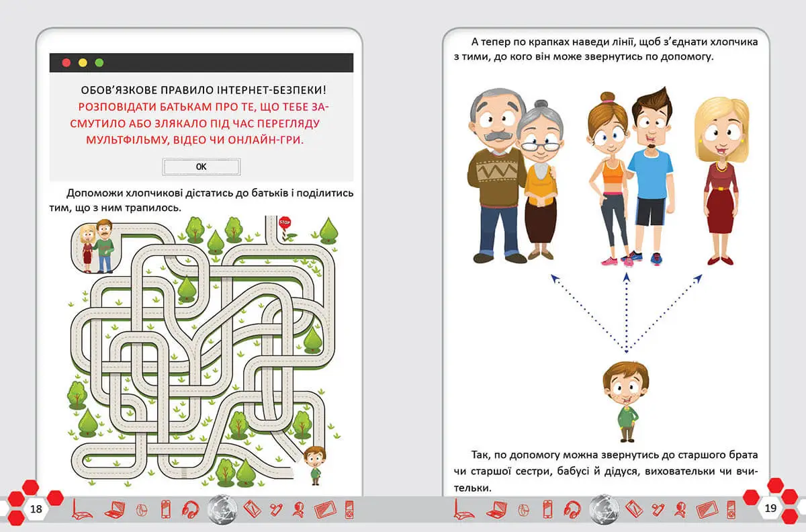Select the USB flash drive icon on page 19
Image resolution: width=806 pixels, height=532 pixels.
click(658, 509)
